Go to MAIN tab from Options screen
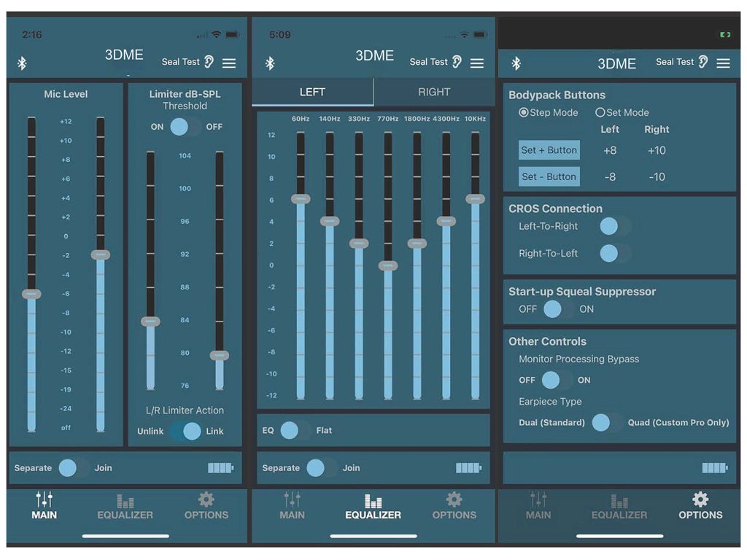 coord(538,506)
